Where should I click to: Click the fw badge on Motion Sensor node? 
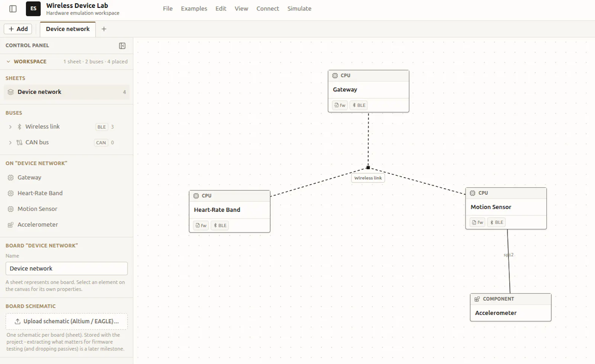[x=477, y=222]
